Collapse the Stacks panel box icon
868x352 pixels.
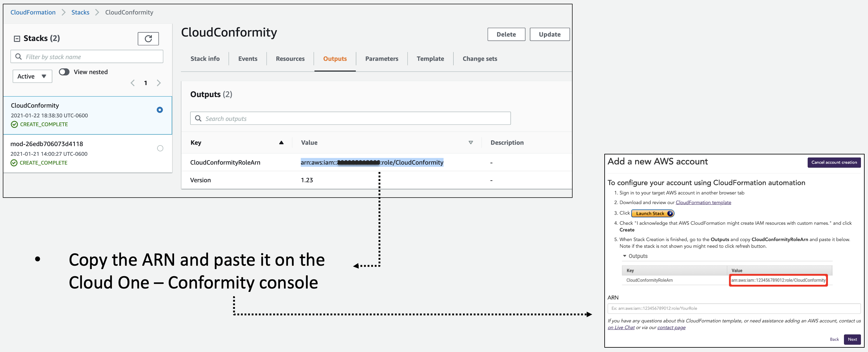(17, 39)
